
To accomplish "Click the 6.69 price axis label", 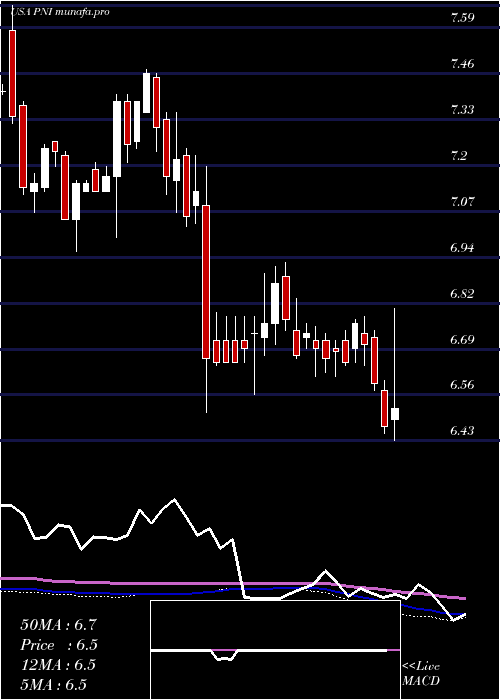I will (x=462, y=340).
